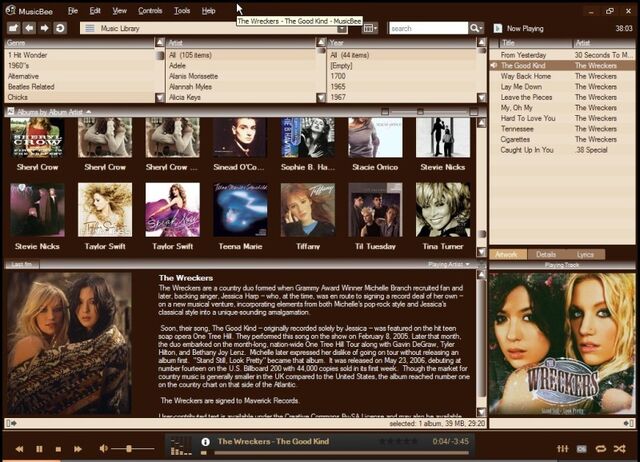Open the Music Library location dropdown arrow
The width and height of the screenshot is (640, 462).
click(342, 29)
